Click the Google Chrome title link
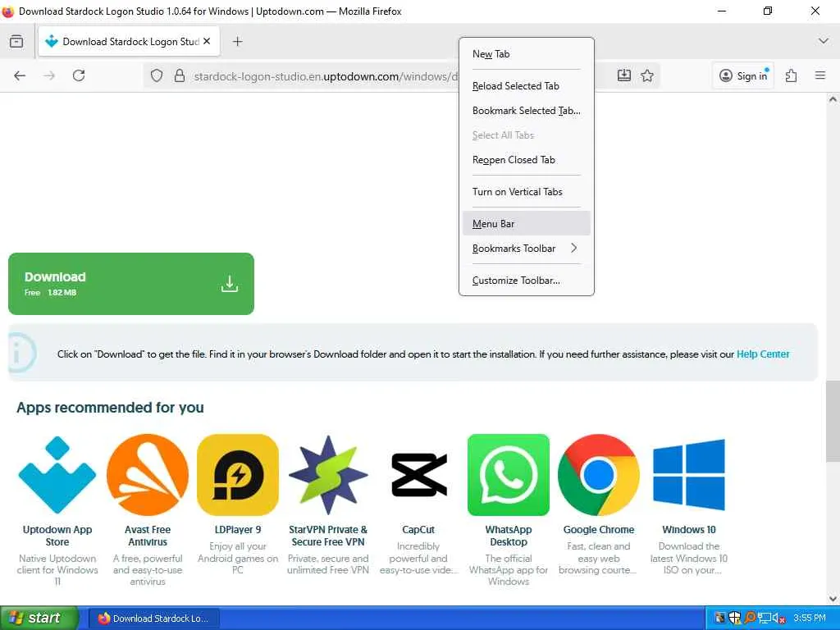Viewport: 840px width, 630px height. point(598,530)
